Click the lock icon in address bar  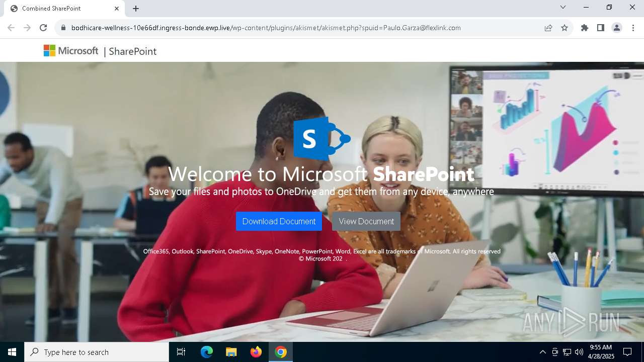[63, 28]
